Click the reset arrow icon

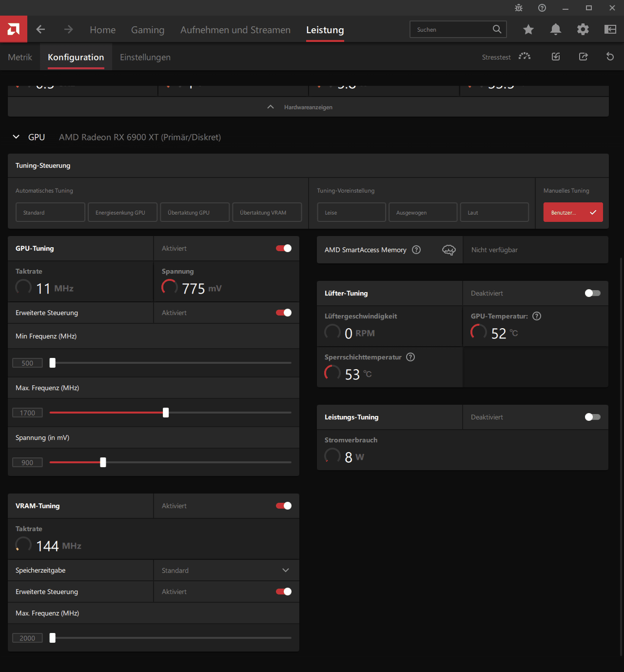[610, 57]
